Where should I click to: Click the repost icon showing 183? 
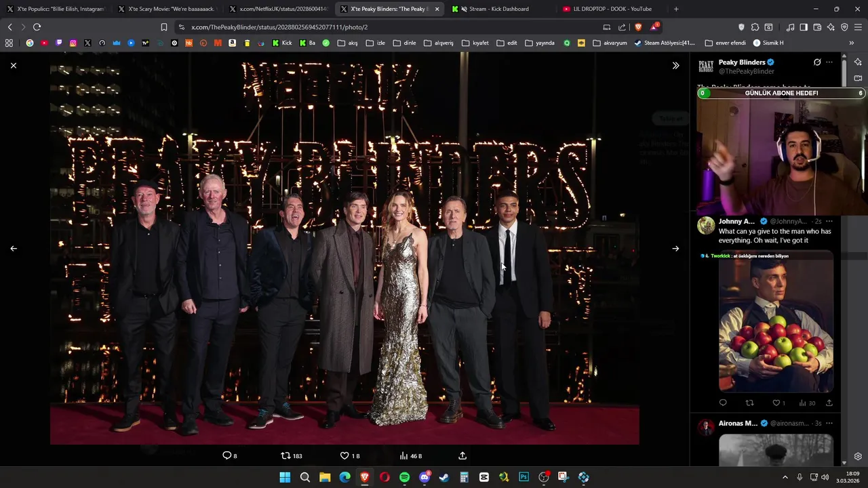tap(285, 455)
